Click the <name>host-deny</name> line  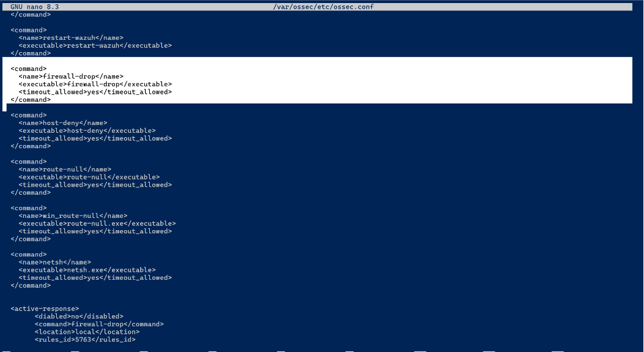pyautogui.click(x=63, y=123)
